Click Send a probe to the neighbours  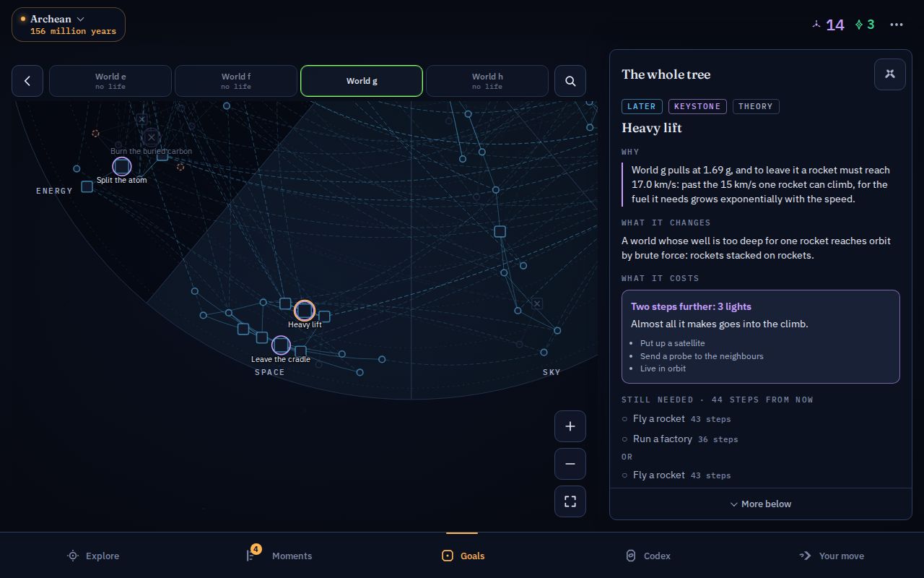(702, 355)
